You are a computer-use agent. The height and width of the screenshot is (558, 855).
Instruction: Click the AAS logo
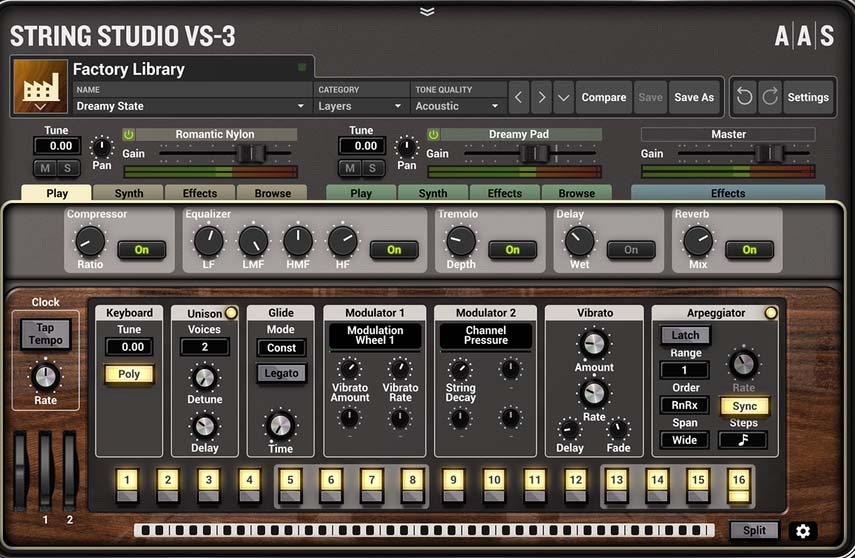tap(804, 36)
